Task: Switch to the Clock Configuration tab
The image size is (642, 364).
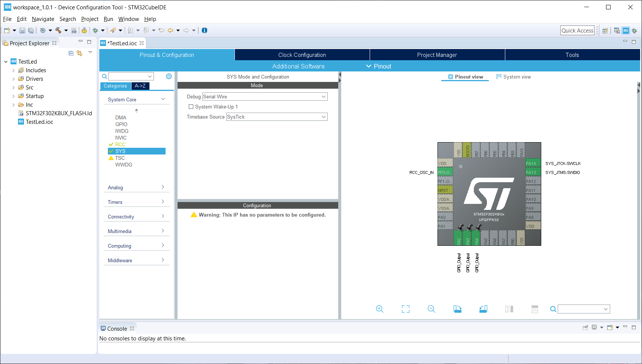Action: pyautogui.click(x=302, y=55)
